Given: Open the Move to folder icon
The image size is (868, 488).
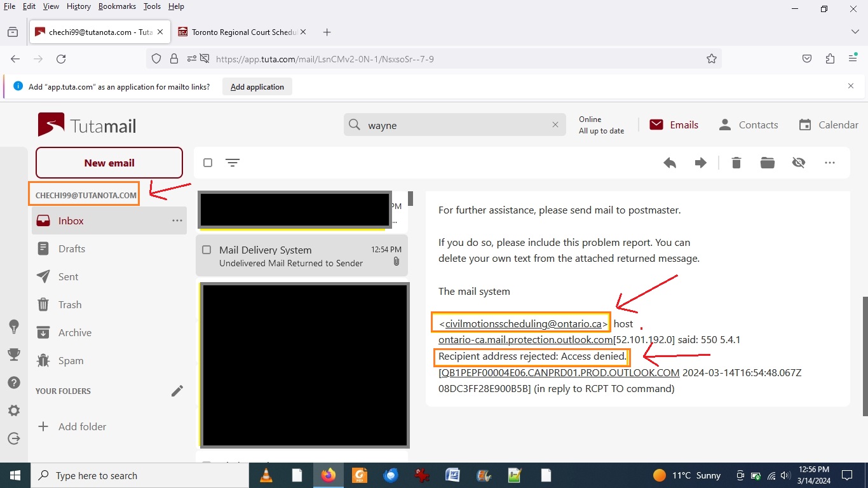Looking at the screenshot, I should point(768,163).
